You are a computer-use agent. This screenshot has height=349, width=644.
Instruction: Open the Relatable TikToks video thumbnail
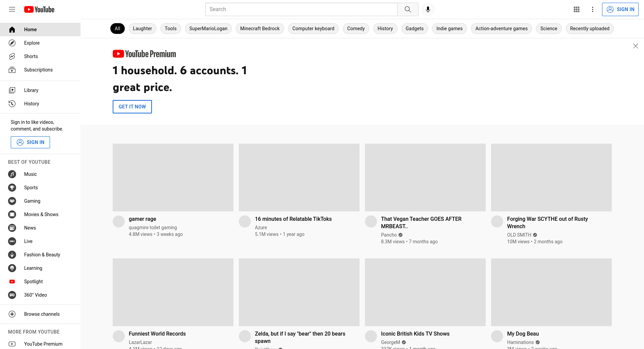tap(299, 178)
